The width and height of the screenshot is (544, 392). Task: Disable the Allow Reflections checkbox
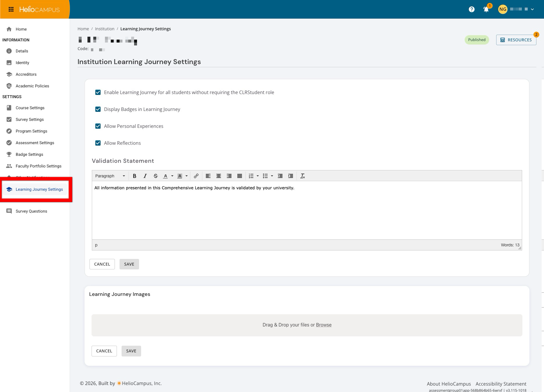(x=98, y=143)
